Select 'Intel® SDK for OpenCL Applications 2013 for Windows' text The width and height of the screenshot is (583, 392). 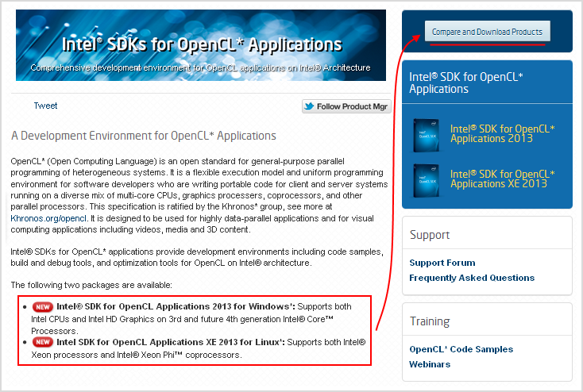[x=176, y=307]
